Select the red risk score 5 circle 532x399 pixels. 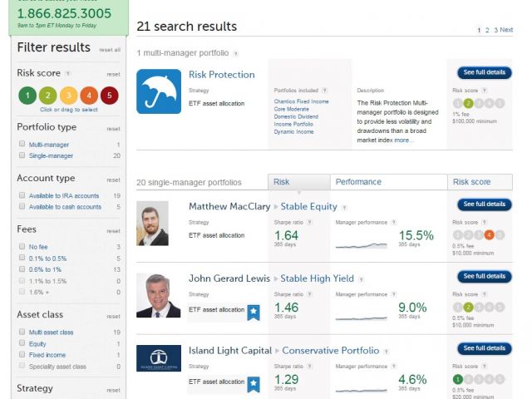(110, 96)
